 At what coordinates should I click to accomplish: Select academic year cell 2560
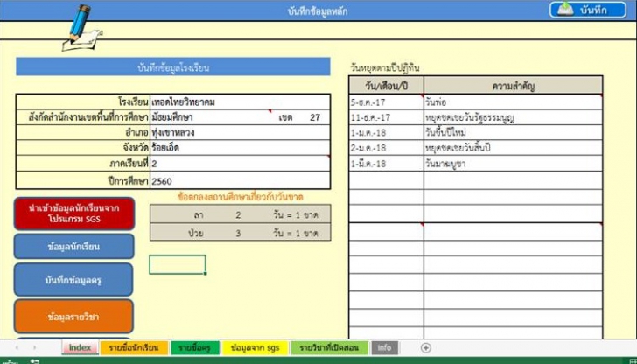[x=240, y=180]
